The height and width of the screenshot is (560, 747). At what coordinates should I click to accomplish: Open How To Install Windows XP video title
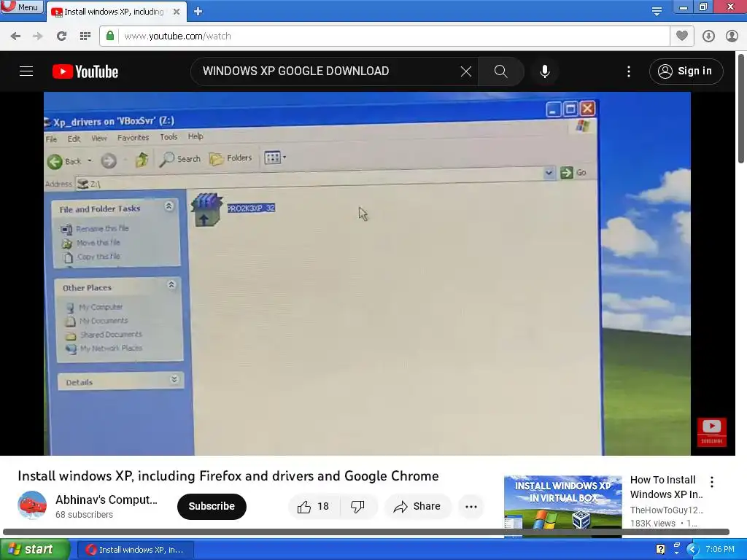[667, 487]
